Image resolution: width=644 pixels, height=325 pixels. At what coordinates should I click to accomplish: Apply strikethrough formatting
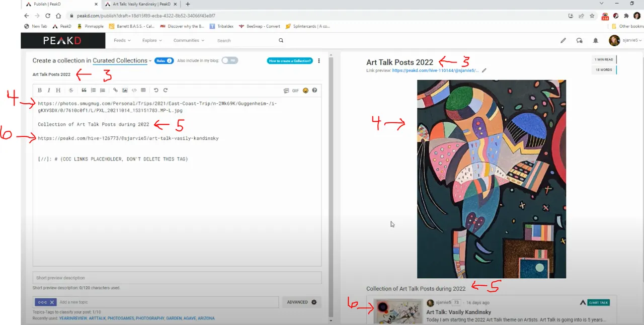71,91
